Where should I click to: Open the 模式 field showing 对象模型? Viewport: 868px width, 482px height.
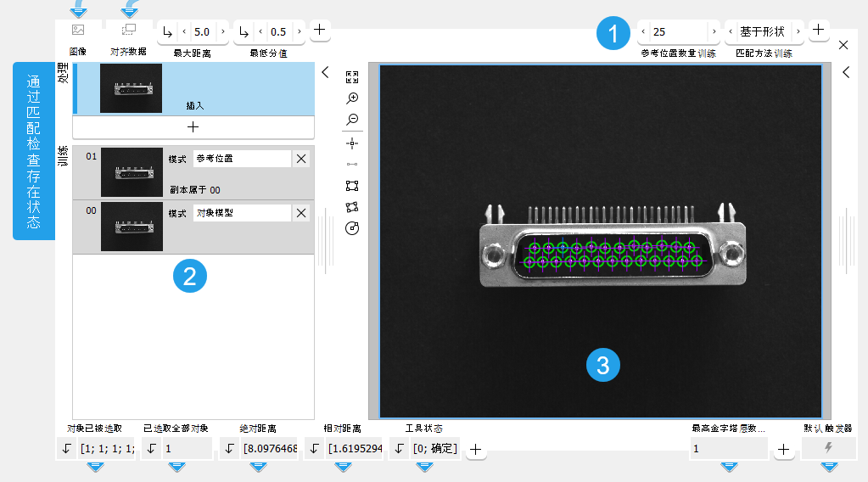coord(242,213)
